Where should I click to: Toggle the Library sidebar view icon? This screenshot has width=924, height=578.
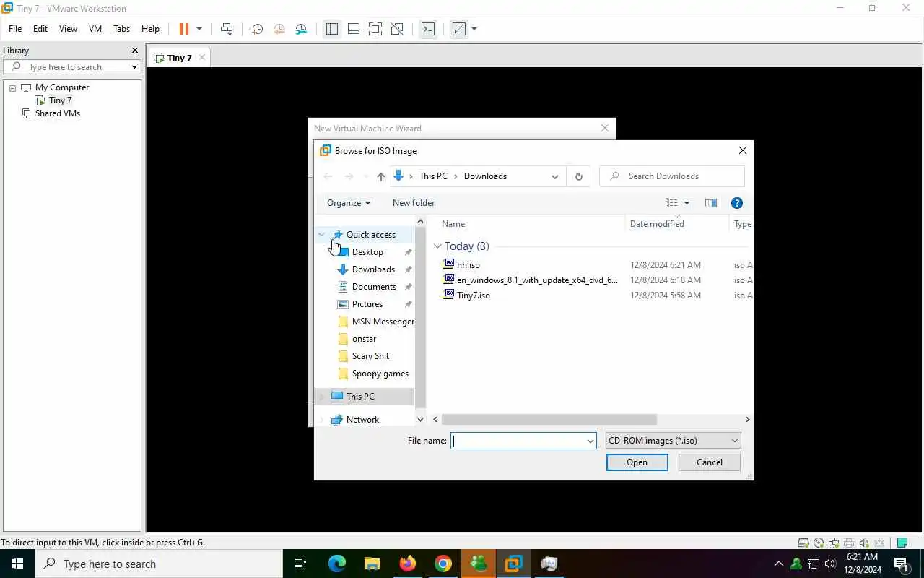click(331, 29)
